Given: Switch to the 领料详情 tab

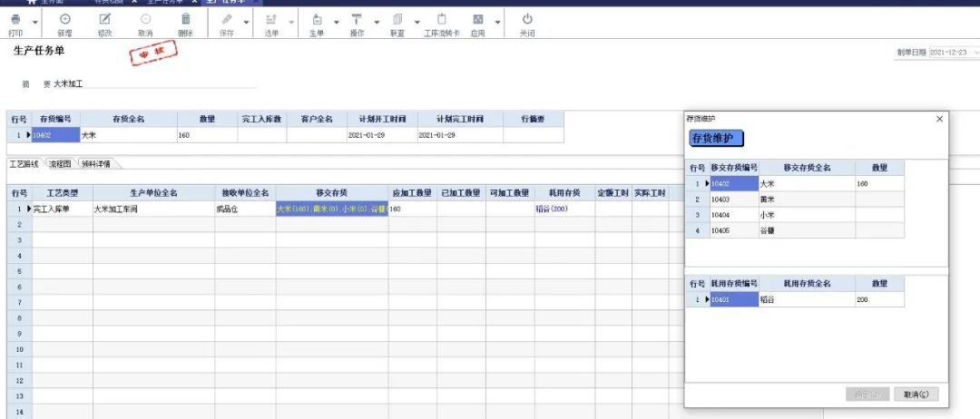Looking at the screenshot, I should coord(96,164).
